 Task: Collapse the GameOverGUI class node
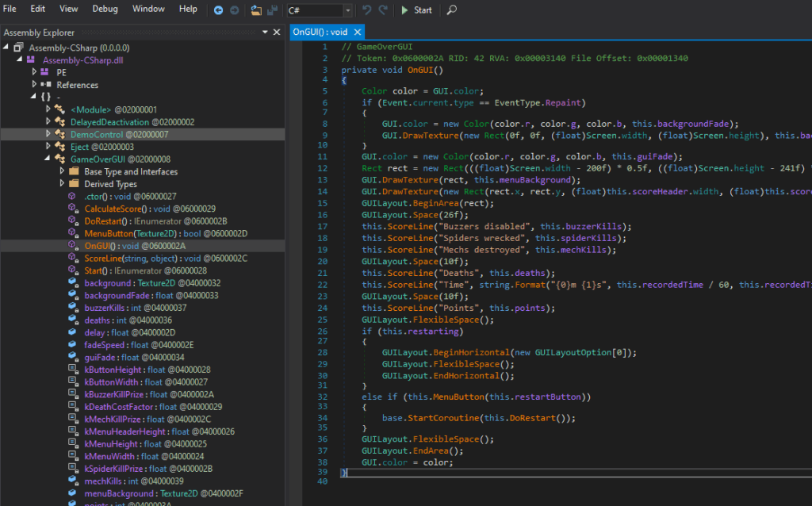48,159
